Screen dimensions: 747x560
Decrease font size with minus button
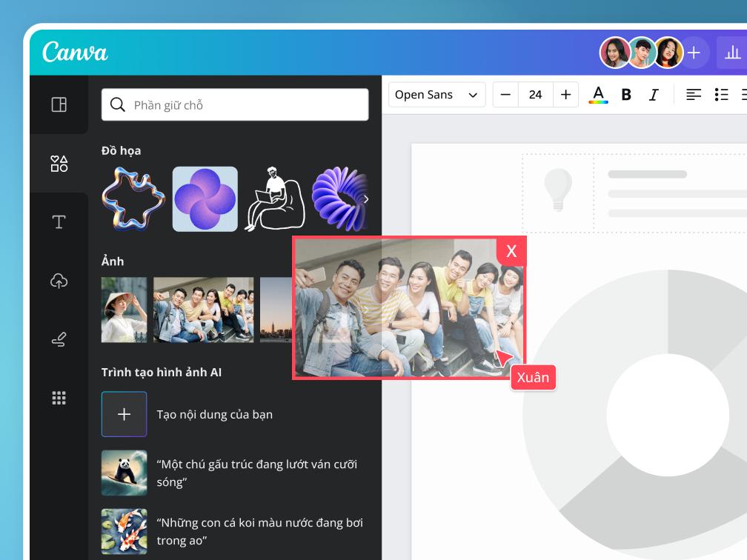pyautogui.click(x=505, y=95)
